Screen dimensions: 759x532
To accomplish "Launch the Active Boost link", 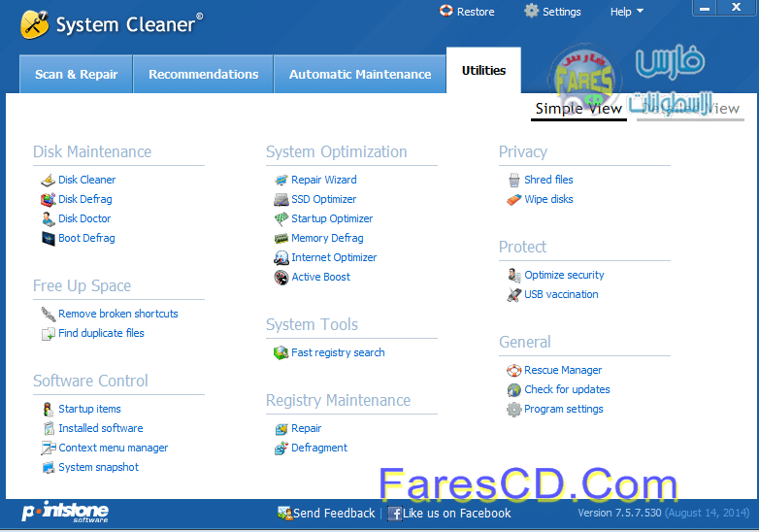I will [321, 277].
